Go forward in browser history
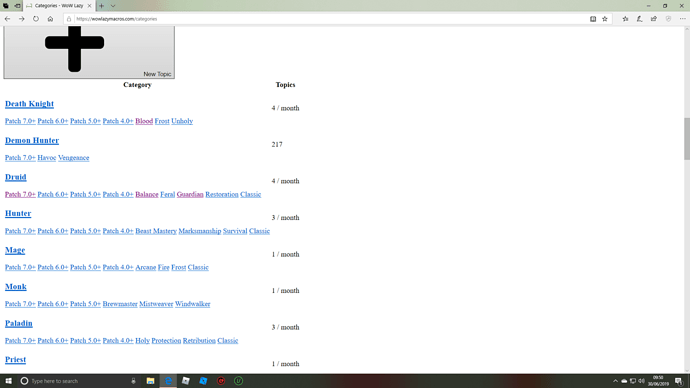This screenshot has height=388, width=690. [22, 19]
